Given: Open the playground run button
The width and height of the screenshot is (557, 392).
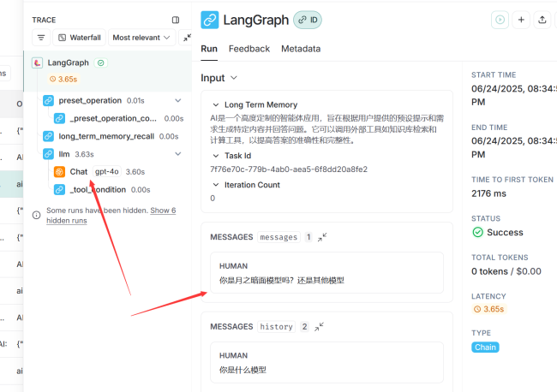Looking at the screenshot, I should point(500,20).
